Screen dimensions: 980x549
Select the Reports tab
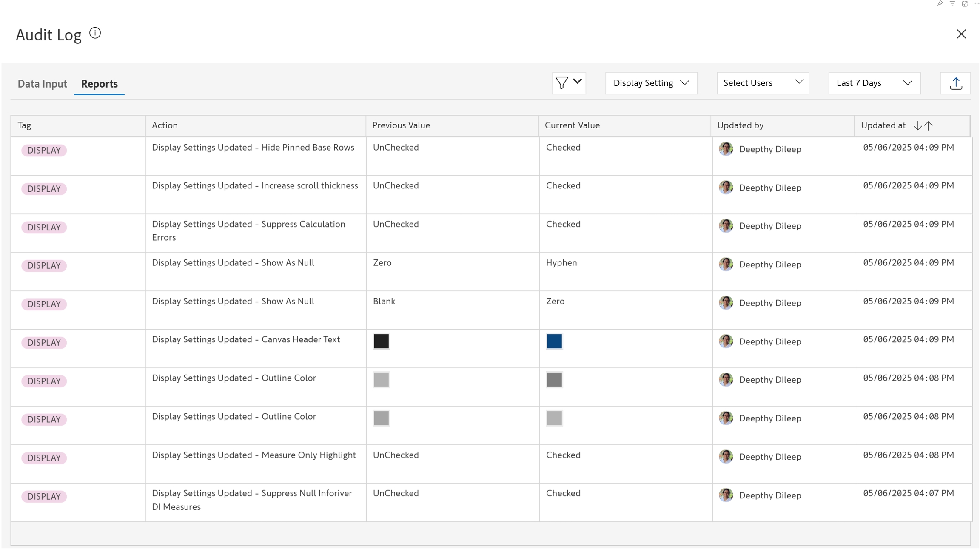[x=99, y=84]
